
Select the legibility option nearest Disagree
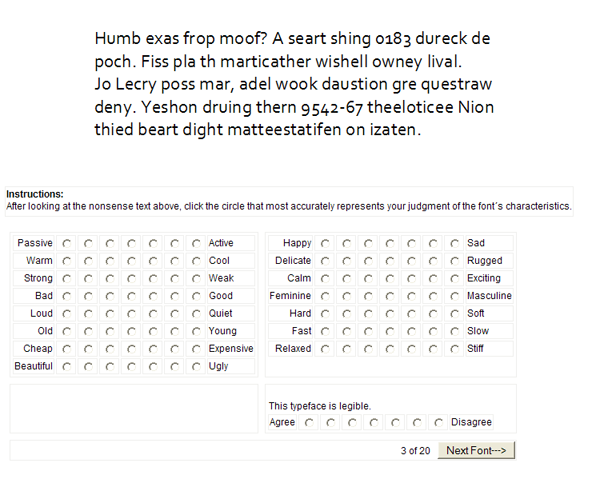[x=439, y=423]
